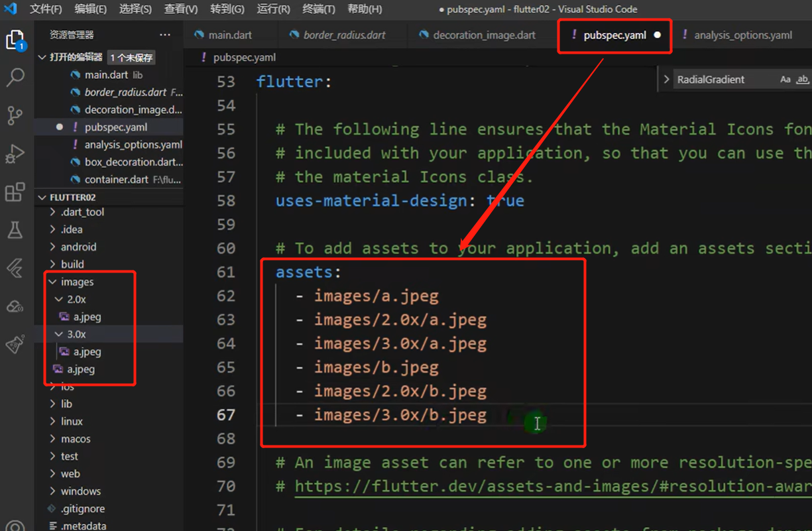Click the RadialGradient search field

723,80
